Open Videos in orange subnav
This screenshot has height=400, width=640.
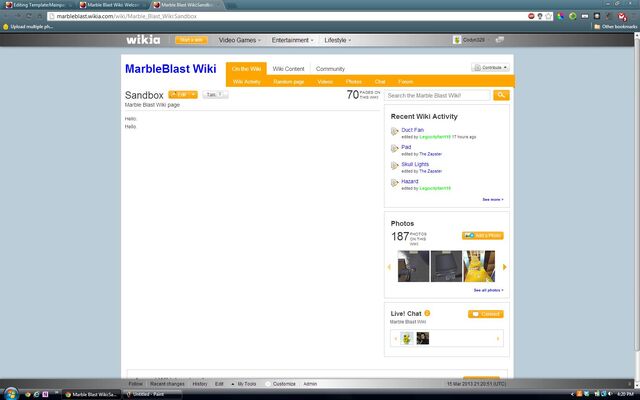point(325,82)
